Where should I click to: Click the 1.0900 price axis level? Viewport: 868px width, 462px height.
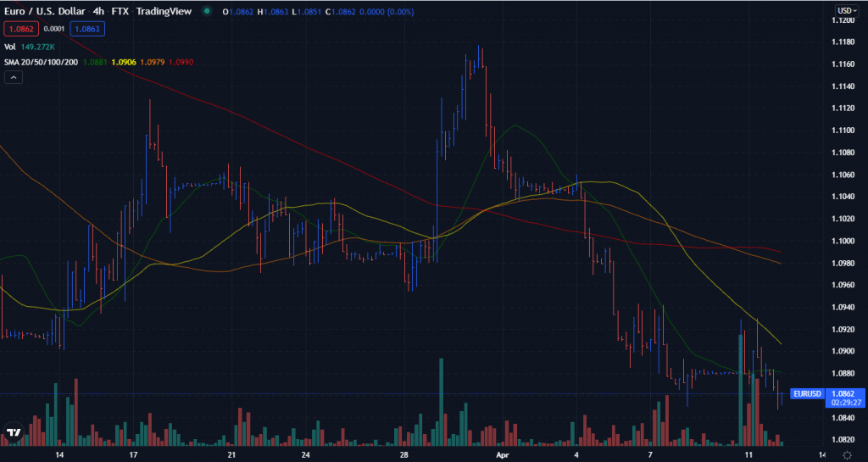[843, 351]
